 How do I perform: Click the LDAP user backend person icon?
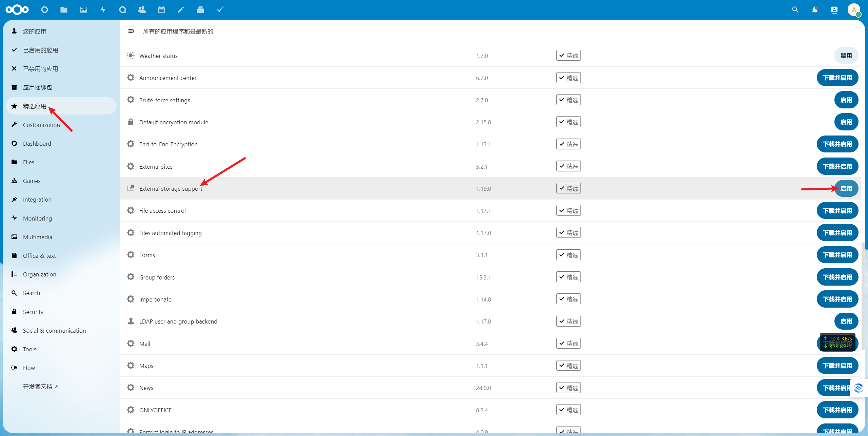click(x=131, y=321)
